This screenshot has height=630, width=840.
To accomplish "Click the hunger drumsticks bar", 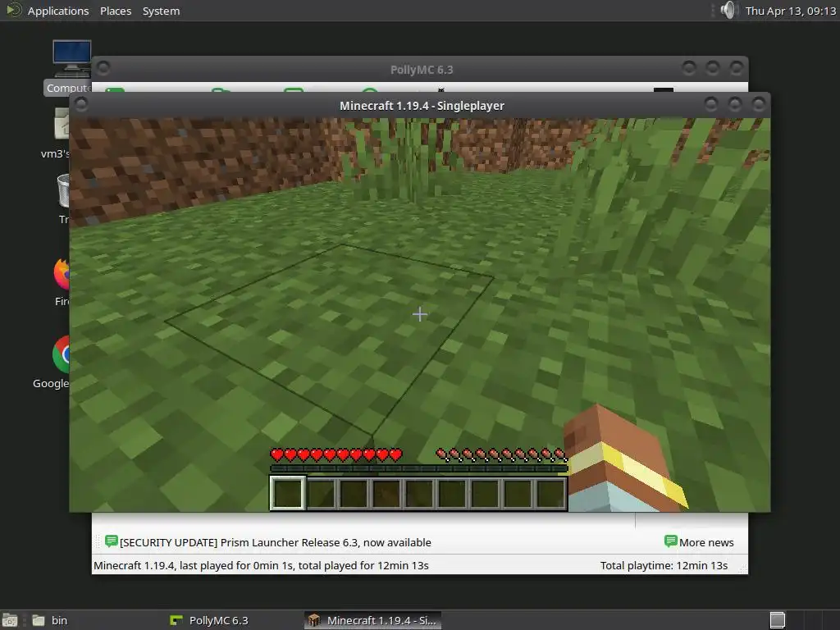I will [501, 454].
